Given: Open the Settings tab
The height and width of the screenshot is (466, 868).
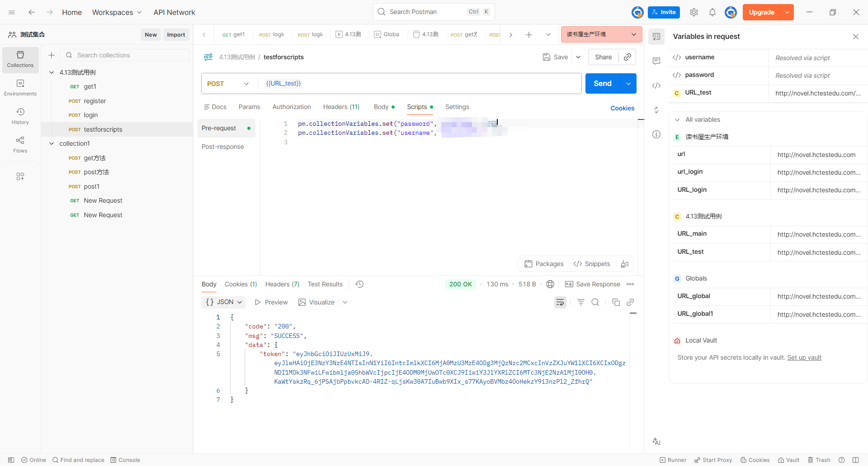Looking at the screenshot, I should point(457,107).
